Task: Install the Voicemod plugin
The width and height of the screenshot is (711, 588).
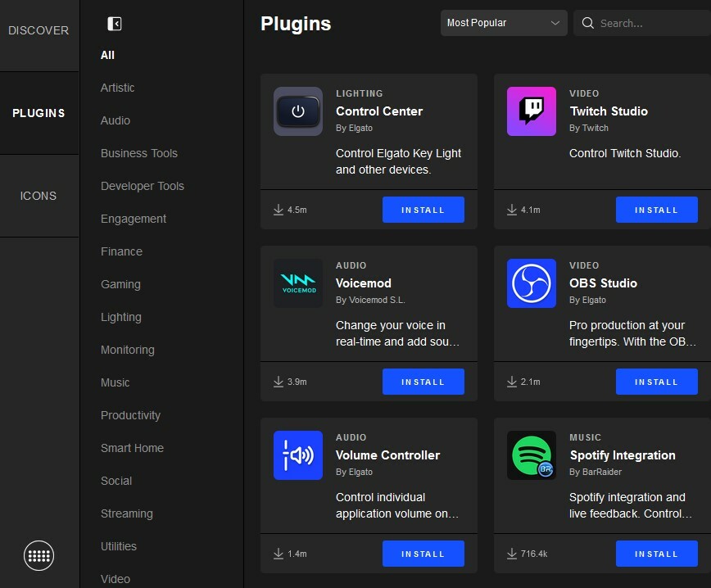Action: tap(423, 382)
